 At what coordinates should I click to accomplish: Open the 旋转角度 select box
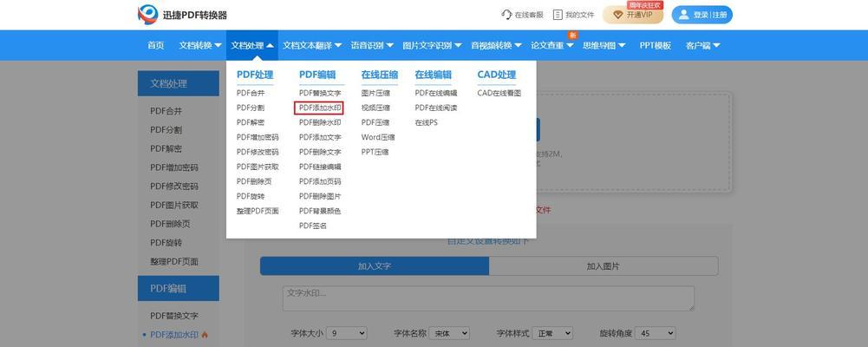655,333
